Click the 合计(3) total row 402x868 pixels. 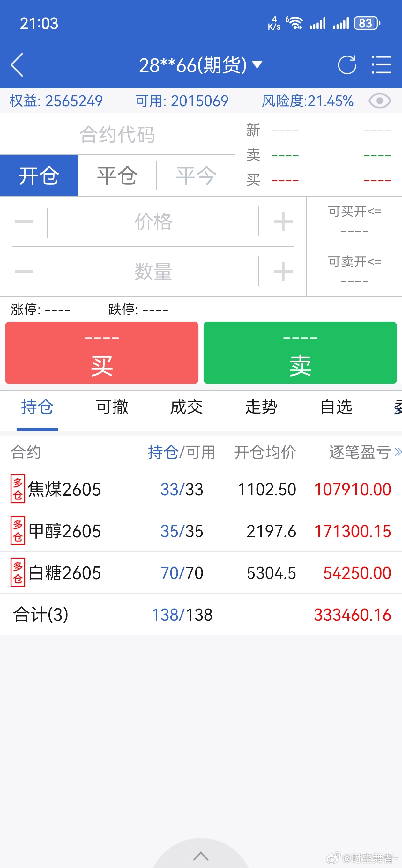coord(201,615)
